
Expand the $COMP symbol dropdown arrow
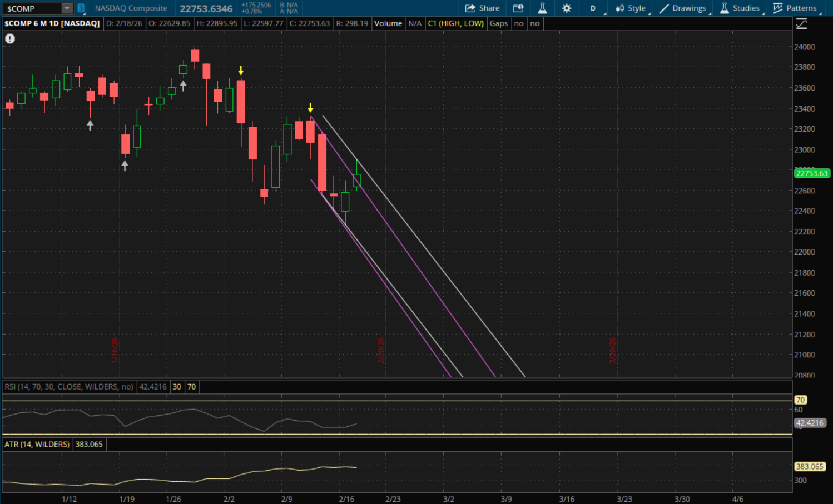(x=67, y=8)
